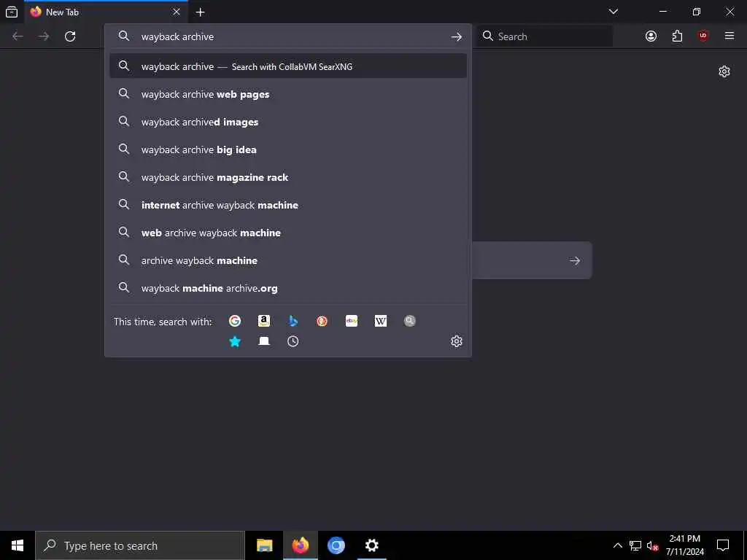Submit the new tab page search arrow
The width and height of the screenshot is (747, 560).
coord(575,260)
